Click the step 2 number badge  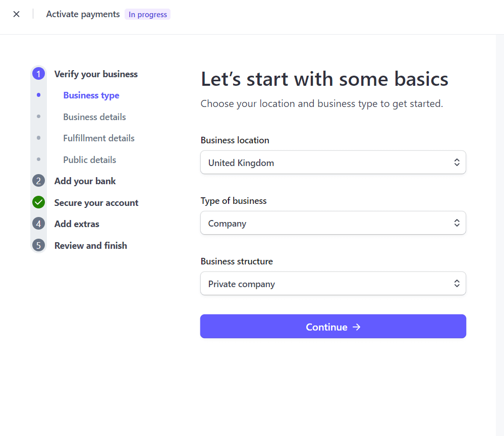click(38, 181)
